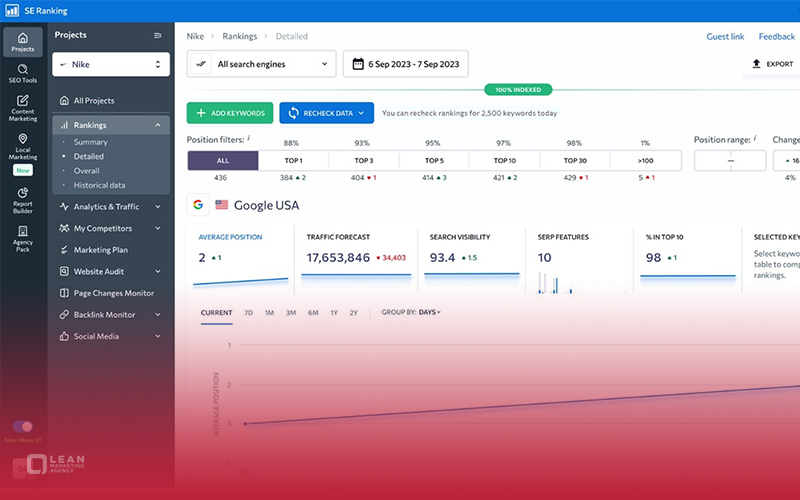The height and width of the screenshot is (500, 800).
Task: Select the CURRENT chart tab
Action: click(216, 313)
